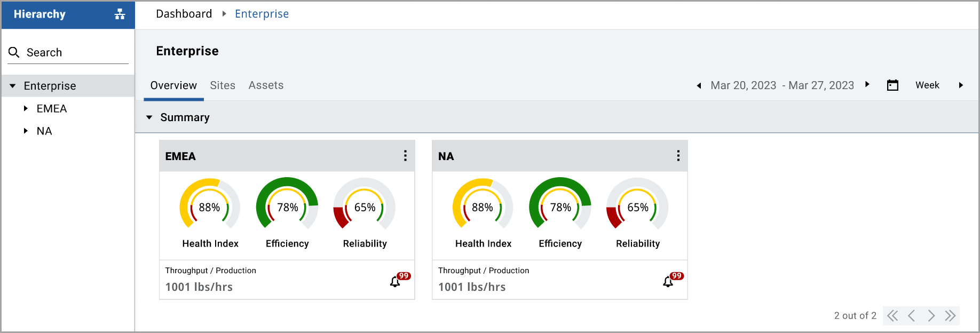Open EMEA card three-dot options menu

tap(405, 156)
